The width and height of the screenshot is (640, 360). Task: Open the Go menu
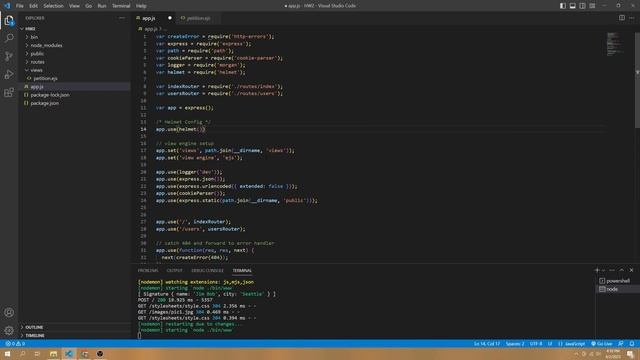(x=89, y=6)
